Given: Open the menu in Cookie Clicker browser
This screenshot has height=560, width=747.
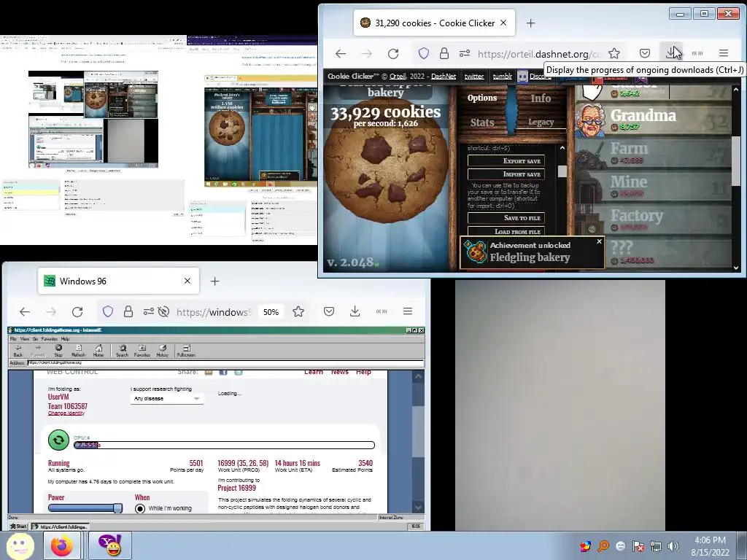Looking at the screenshot, I should (724, 53).
